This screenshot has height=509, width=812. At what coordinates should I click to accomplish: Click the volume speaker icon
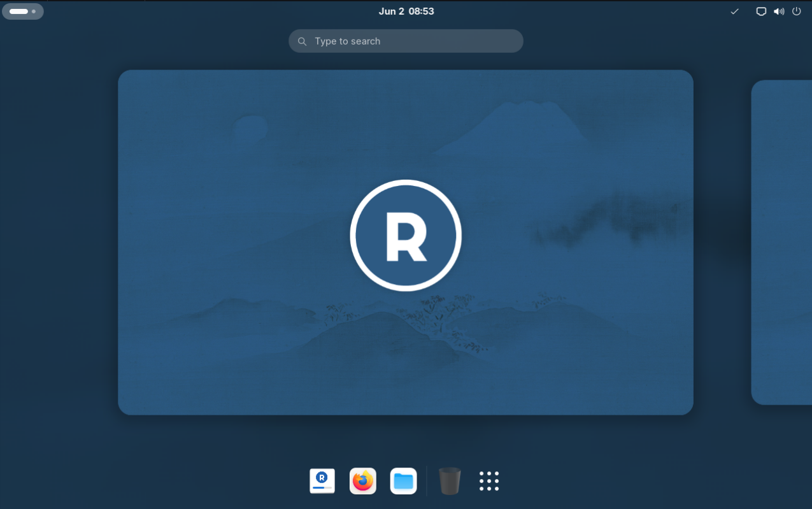point(779,11)
